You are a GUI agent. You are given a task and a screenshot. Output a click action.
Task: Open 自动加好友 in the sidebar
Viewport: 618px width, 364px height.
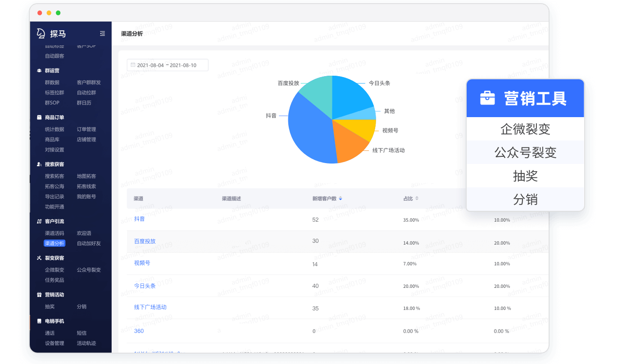tap(89, 243)
